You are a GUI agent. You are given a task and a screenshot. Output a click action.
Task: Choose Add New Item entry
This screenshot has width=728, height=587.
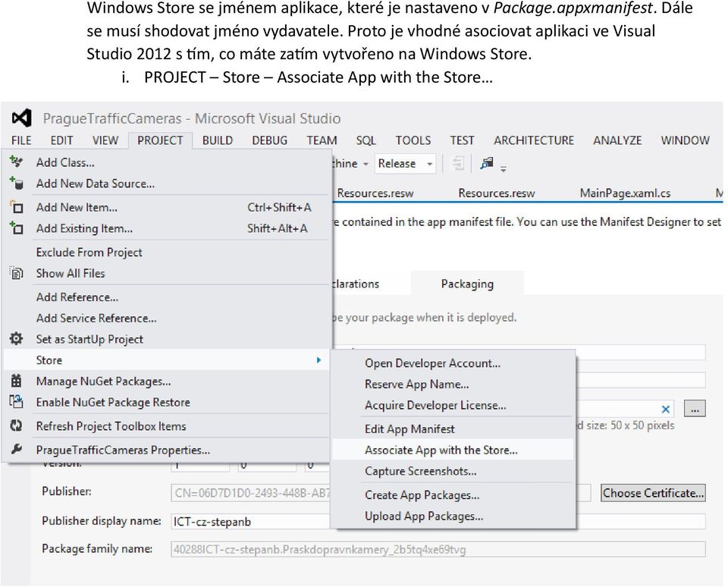167,206
